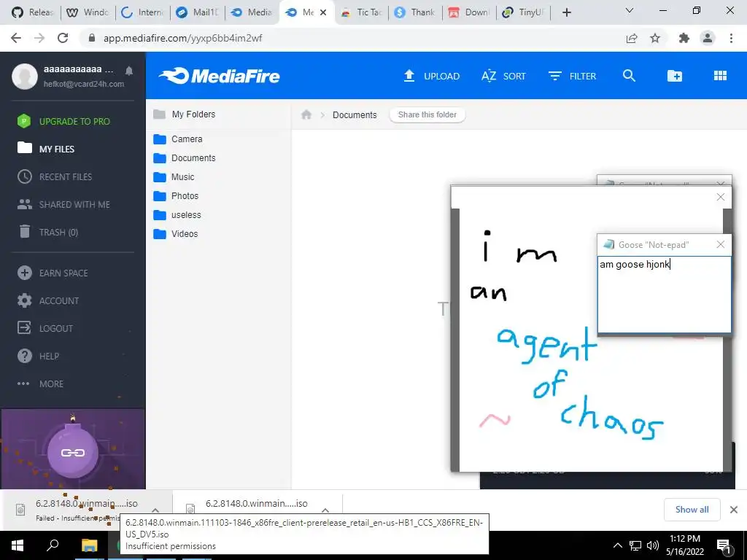The height and width of the screenshot is (560, 747).
Task: Click the Goose Not-epad title icon
Action: (x=608, y=244)
